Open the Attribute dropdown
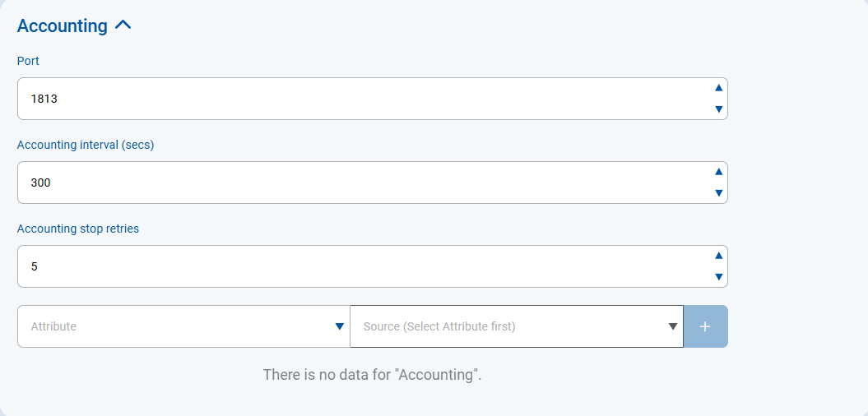 pyautogui.click(x=173, y=326)
